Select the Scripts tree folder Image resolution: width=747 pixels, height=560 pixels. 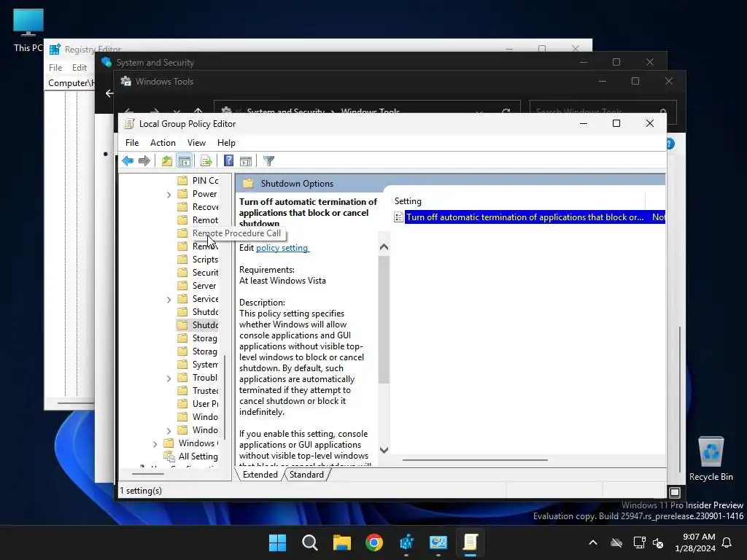[x=198, y=259]
